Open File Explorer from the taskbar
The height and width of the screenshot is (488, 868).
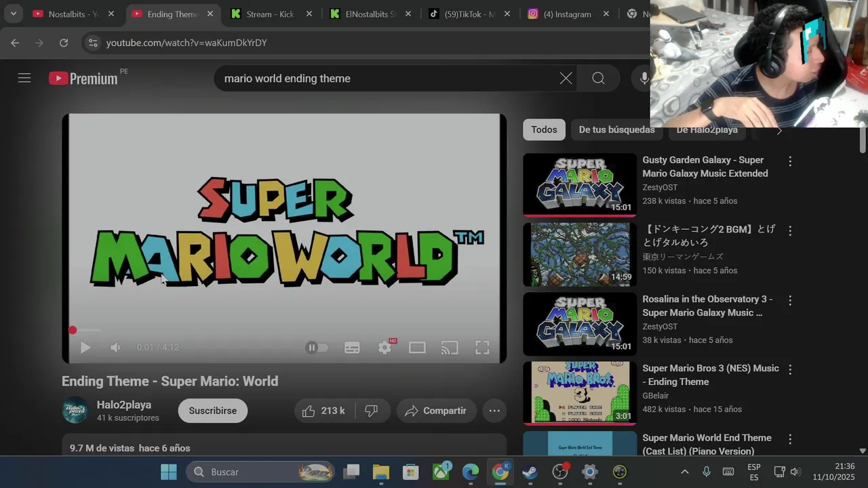[381, 472]
